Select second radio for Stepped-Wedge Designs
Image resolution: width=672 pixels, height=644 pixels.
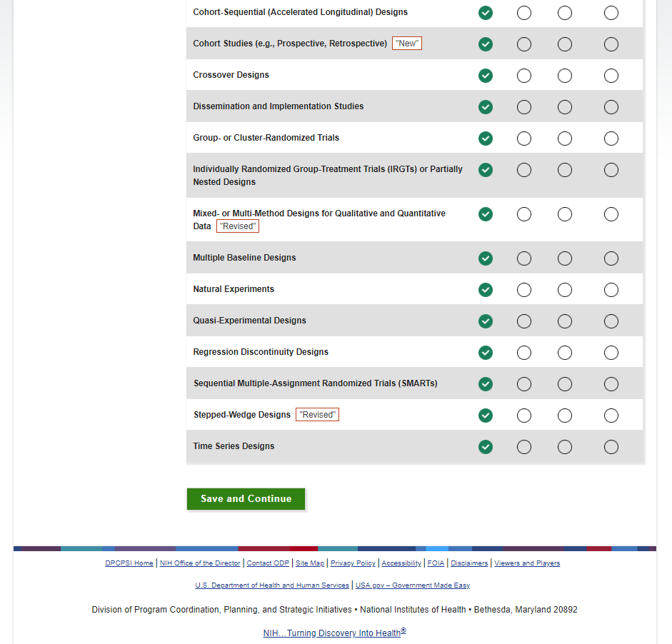[x=524, y=416]
